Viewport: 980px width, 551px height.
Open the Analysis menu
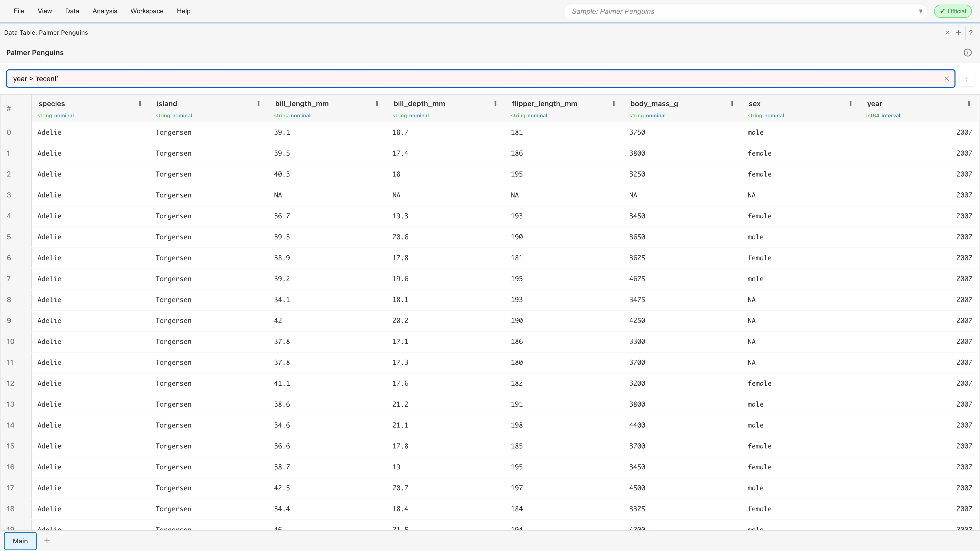coord(105,11)
